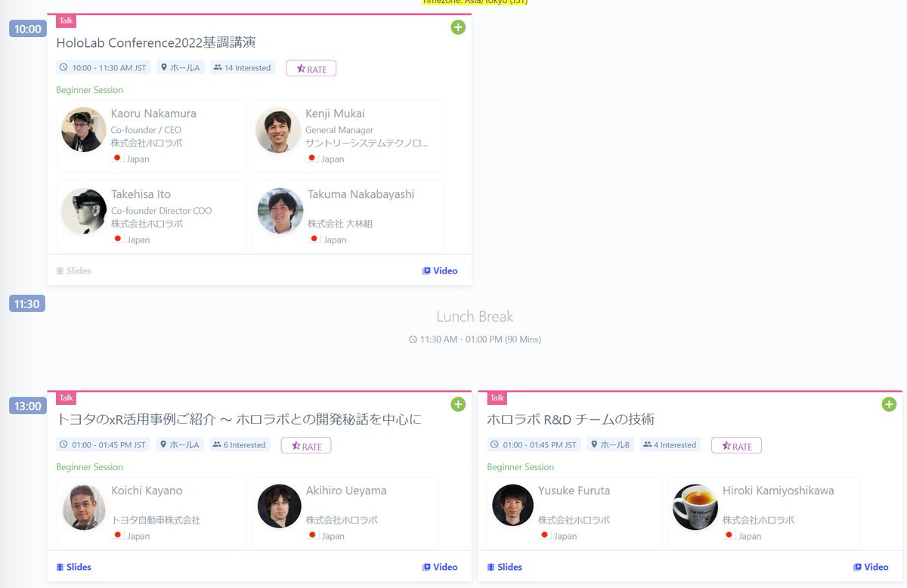Select speaker name Kaoru Nakamura
The height and width of the screenshot is (588, 907).
click(153, 113)
